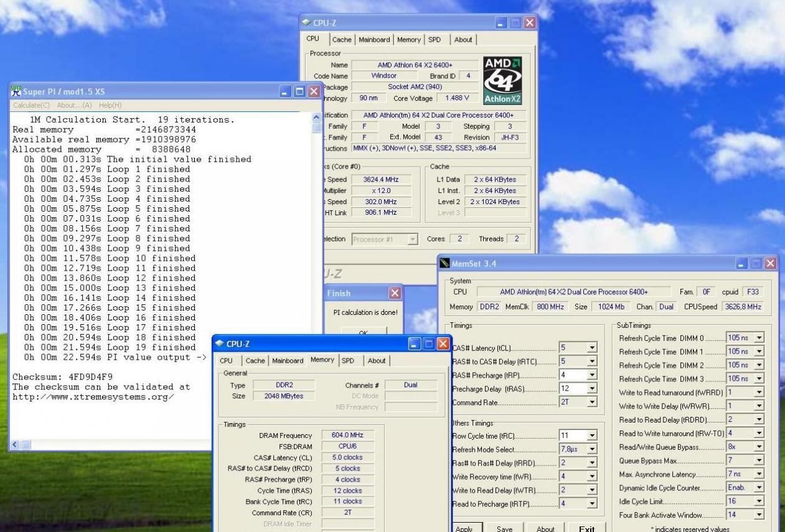Open the Refresh Mode Select dropdown

pos(592,449)
